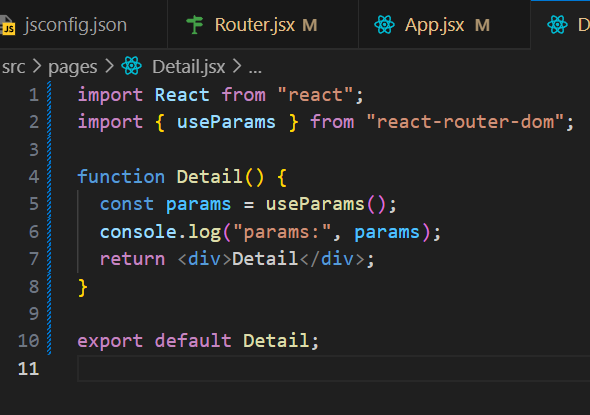
Task: Click line number 10 in the gutter
Action: pyautogui.click(x=29, y=341)
